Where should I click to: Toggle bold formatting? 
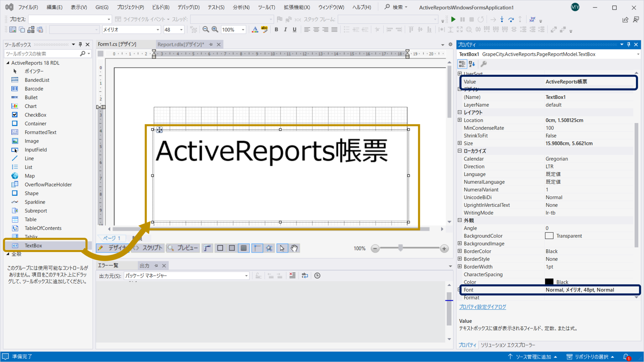(276, 29)
